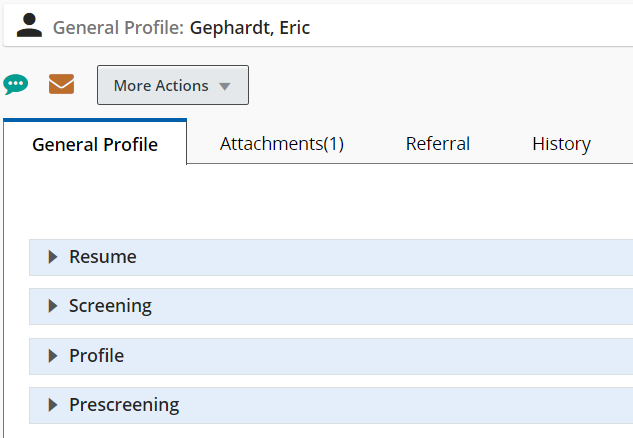Switch to the General Profile tab
633x438 pixels.
point(95,144)
